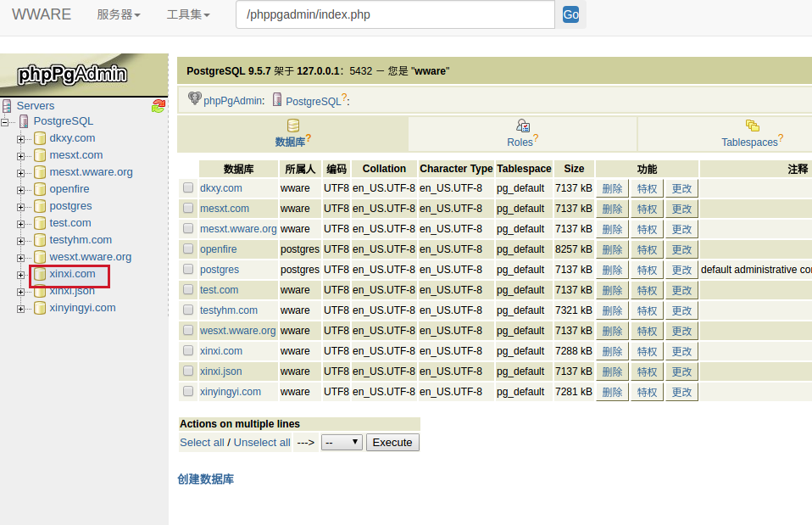Click the testyhm.com database icon in tree
812x525 pixels.
(x=40, y=240)
